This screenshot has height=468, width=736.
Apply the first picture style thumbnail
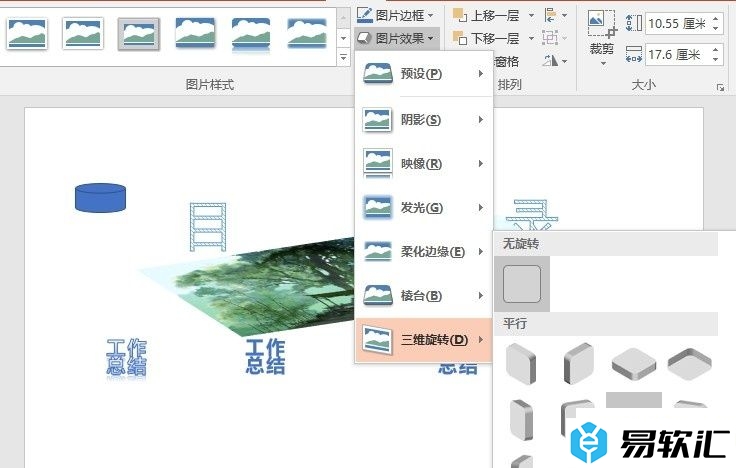pyautogui.click(x=27, y=33)
